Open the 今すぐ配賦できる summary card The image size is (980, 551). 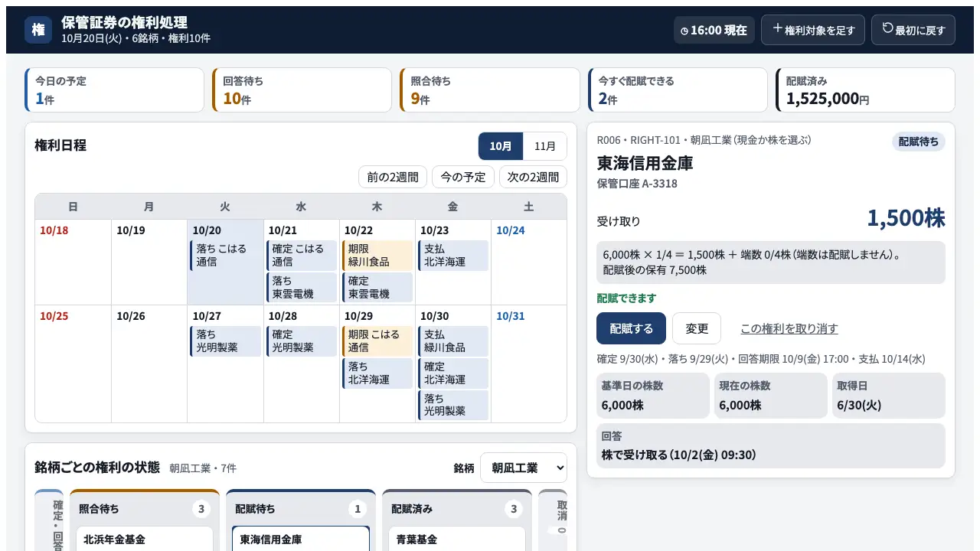(x=678, y=90)
